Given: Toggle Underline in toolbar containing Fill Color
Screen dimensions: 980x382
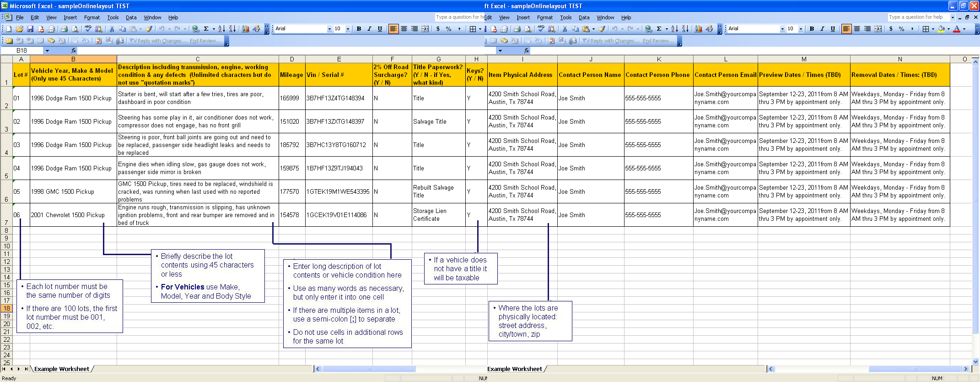Looking at the screenshot, I should [x=833, y=29].
